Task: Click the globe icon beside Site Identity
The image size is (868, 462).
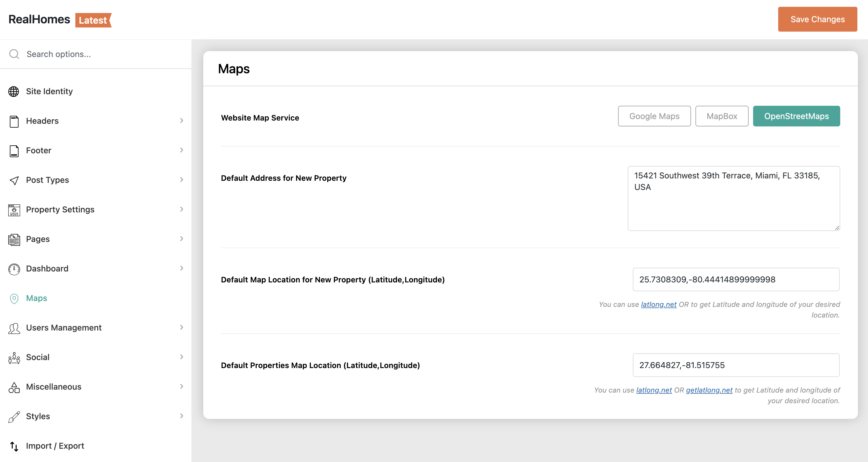Action: (x=14, y=91)
